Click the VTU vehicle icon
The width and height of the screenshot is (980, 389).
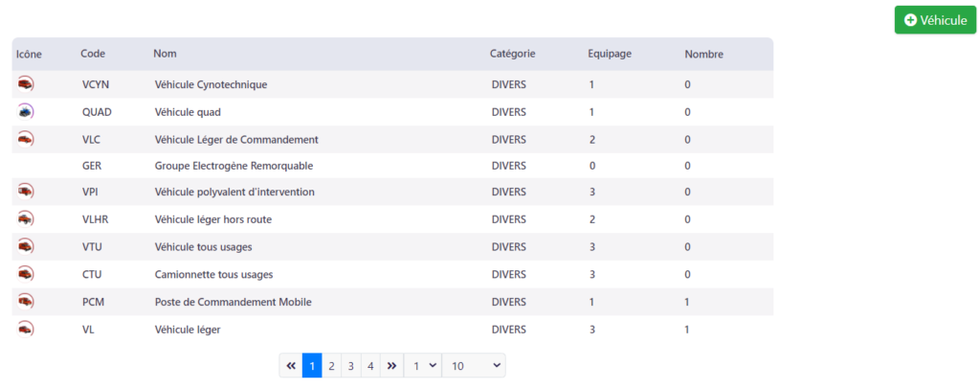[25, 246]
